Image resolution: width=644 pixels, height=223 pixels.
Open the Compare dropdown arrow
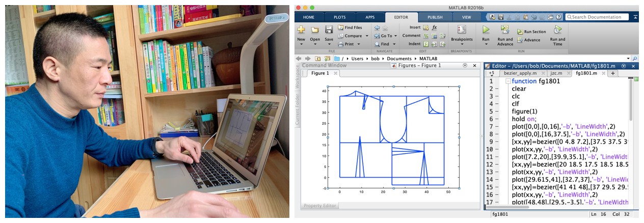tap(367, 36)
